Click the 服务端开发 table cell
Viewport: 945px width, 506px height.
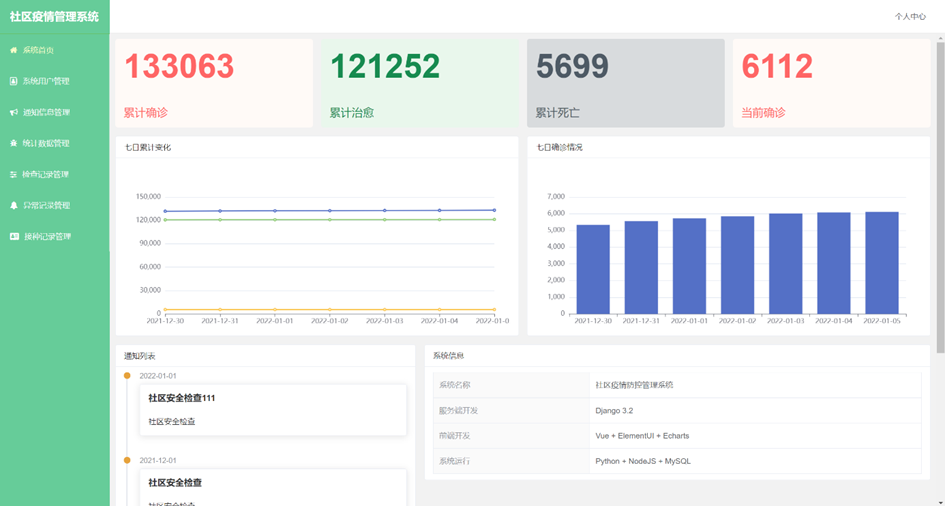tap(511, 410)
